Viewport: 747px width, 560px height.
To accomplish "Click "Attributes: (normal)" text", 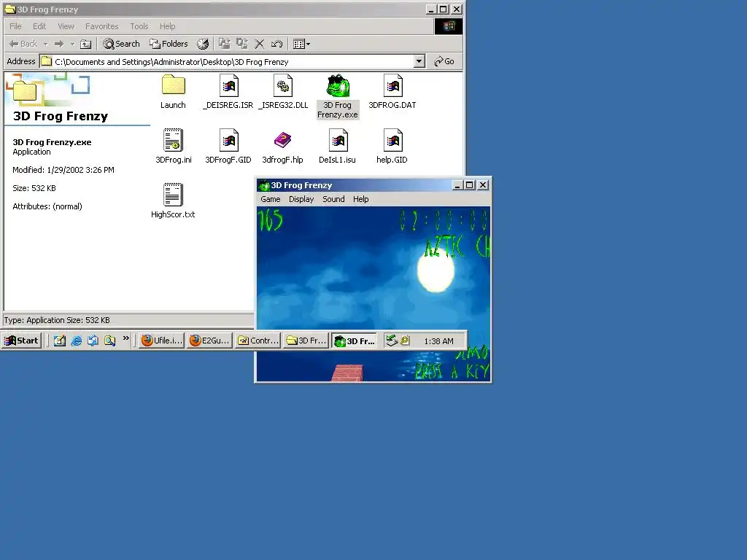I will (x=47, y=206).
